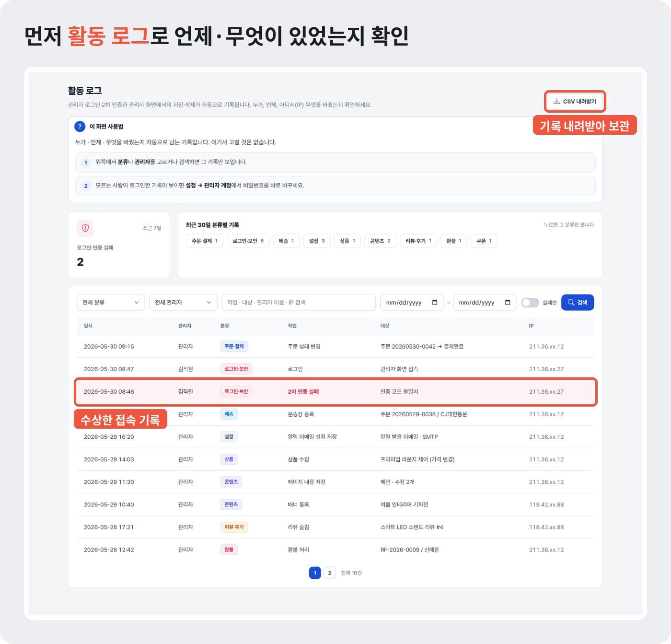This screenshot has height=644, width=671.
Task: Focus the 작업·대상·관리자 이름·IP 검색 field
Action: pyautogui.click(x=299, y=303)
